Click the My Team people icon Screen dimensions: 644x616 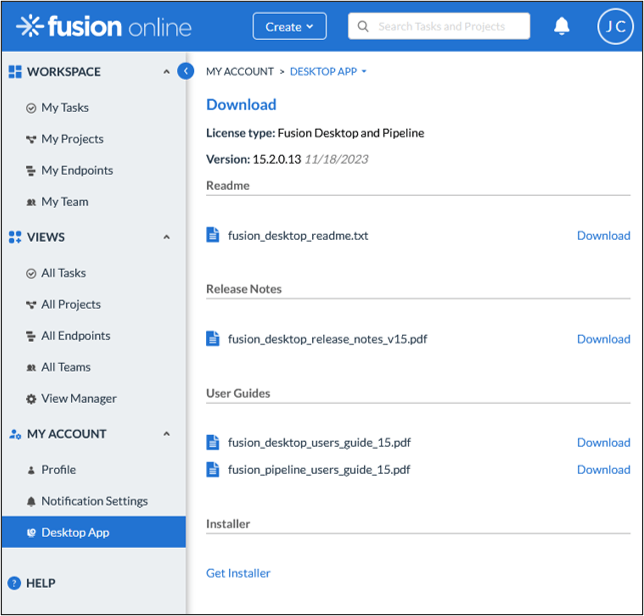click(31, 202)
